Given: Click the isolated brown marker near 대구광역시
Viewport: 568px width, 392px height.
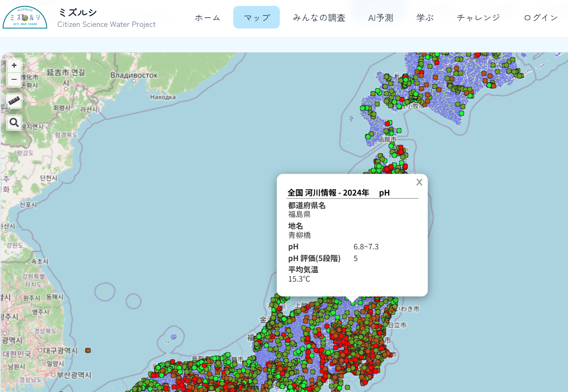Looking at the screenshot, I should click(x=88, y=350).
